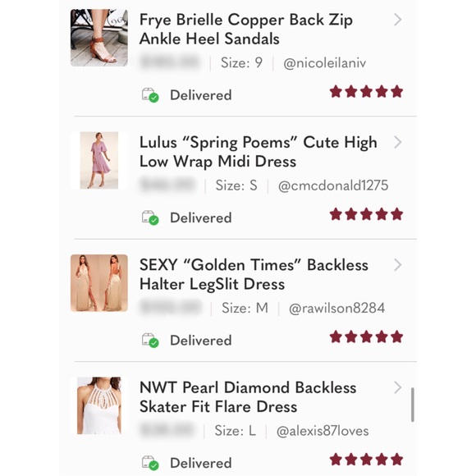Click the delivered package icon for Golden Times dress
The height and width of the screenshot is (476, 476).
coord(150,341)
